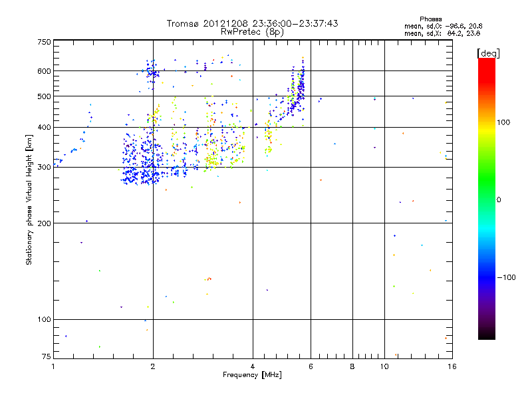Click the colorbar tick label '100'
The height and width of the screenshot is (399, 532).
pos(503,122)
